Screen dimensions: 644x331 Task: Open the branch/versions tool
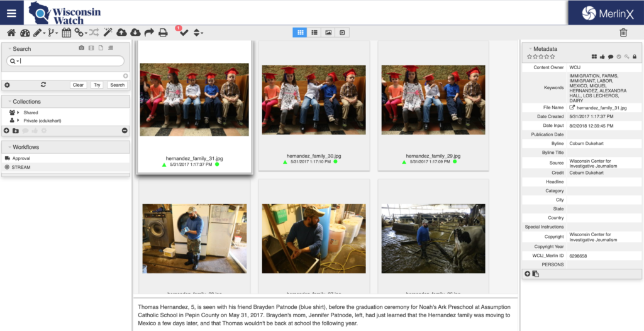pyautogui.click(x=53, y=33)
